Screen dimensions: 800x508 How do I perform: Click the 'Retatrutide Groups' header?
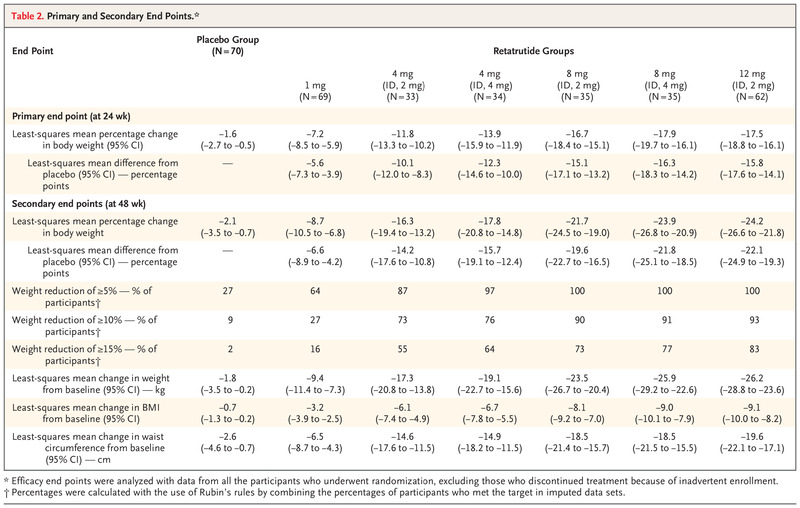(533, 51)
